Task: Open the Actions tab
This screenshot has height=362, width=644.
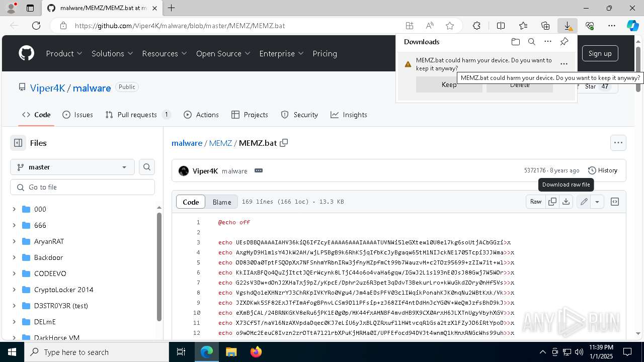Action: pyautogui.click(x=201, y=115)
